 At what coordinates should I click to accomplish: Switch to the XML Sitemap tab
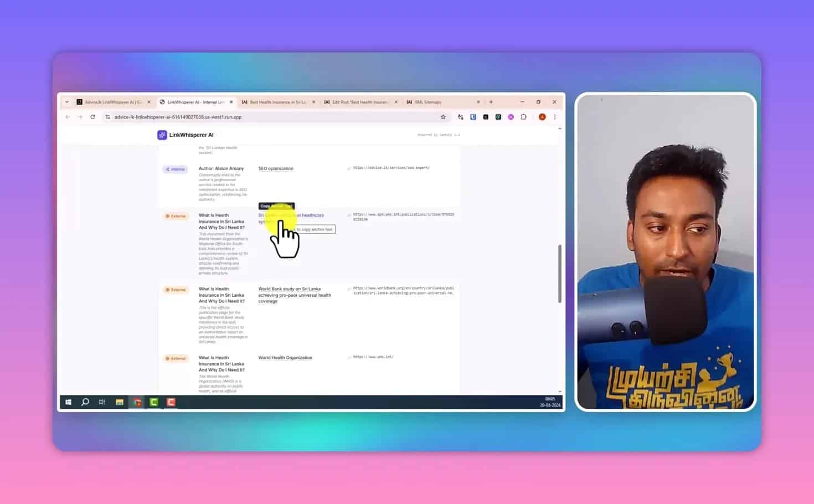[x=427, y=102]
